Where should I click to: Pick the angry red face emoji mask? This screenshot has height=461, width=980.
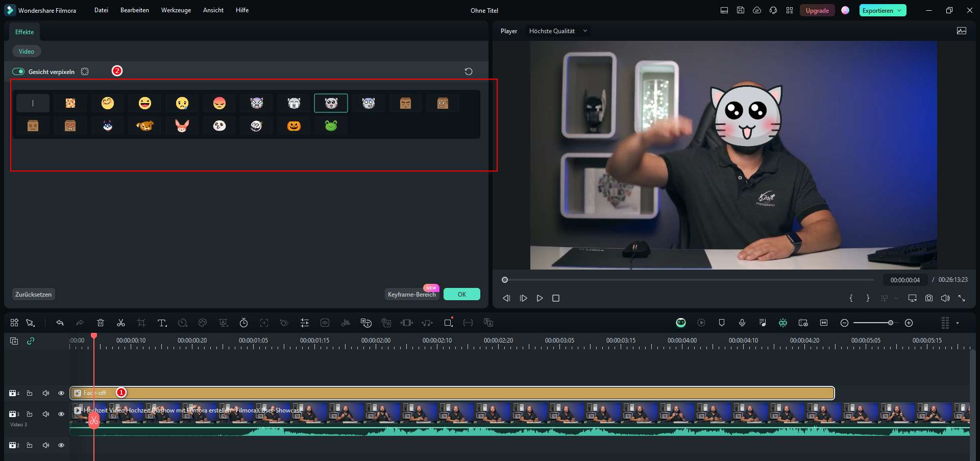(x=219, y=103)
